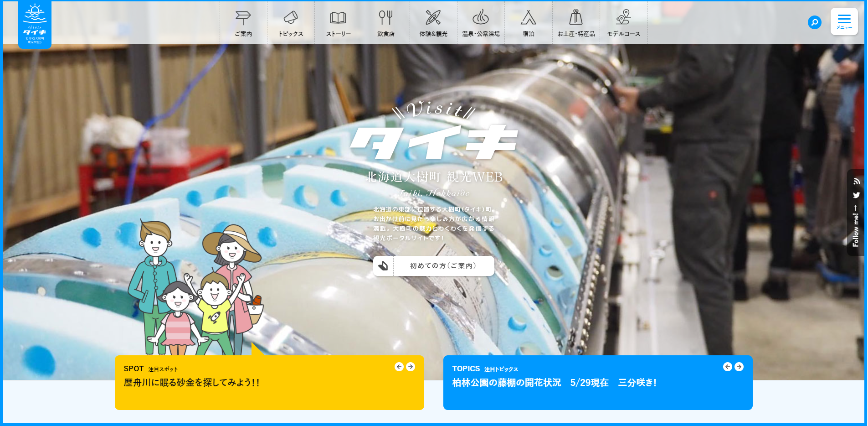Click the family cartoon illustration

pos(196,287)
